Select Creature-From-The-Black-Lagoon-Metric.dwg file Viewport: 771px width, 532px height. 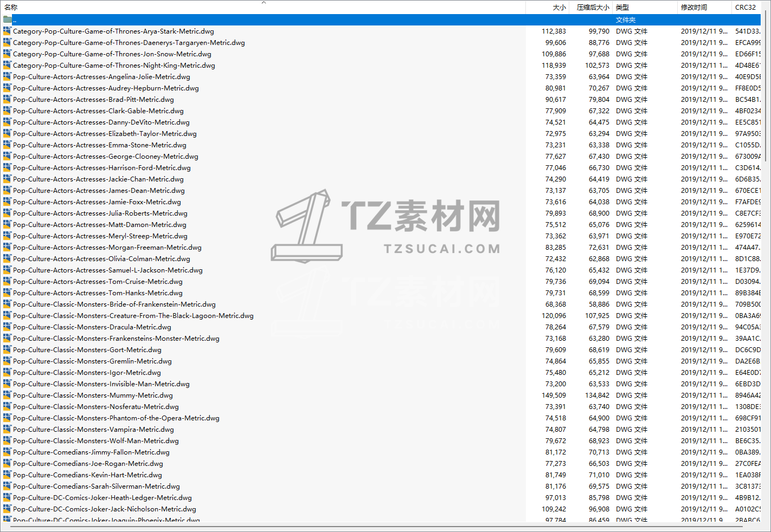[133, 316]
